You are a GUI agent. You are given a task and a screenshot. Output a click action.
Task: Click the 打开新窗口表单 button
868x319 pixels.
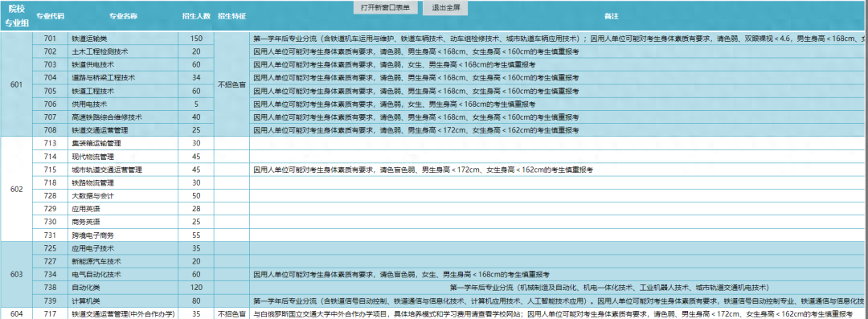[x=385, y=8]
